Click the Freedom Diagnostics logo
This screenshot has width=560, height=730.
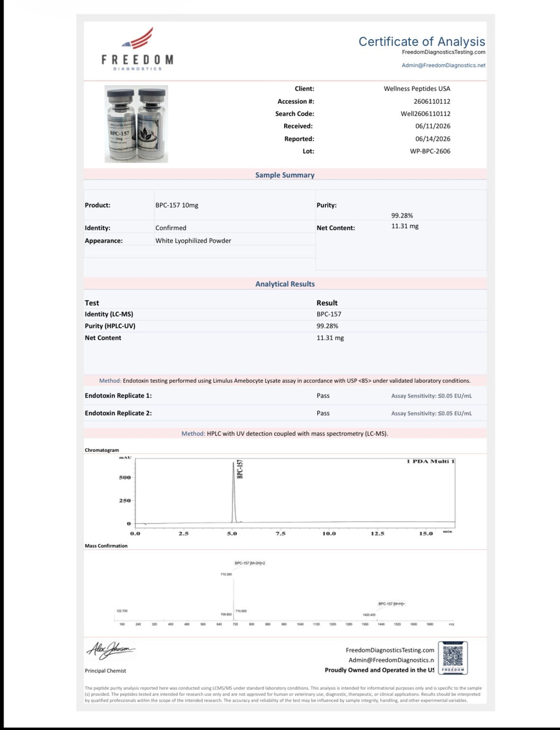point(137,49)
